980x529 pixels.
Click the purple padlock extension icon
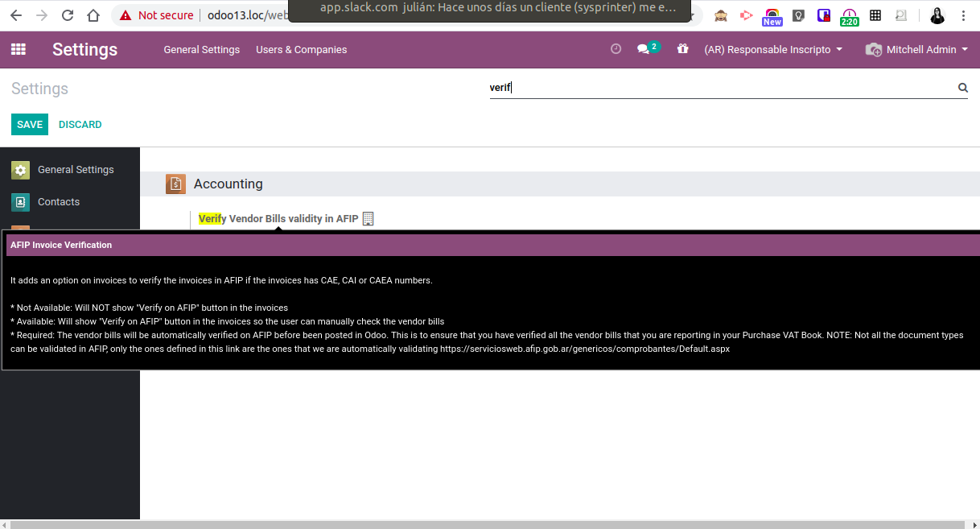click(824, 15)
